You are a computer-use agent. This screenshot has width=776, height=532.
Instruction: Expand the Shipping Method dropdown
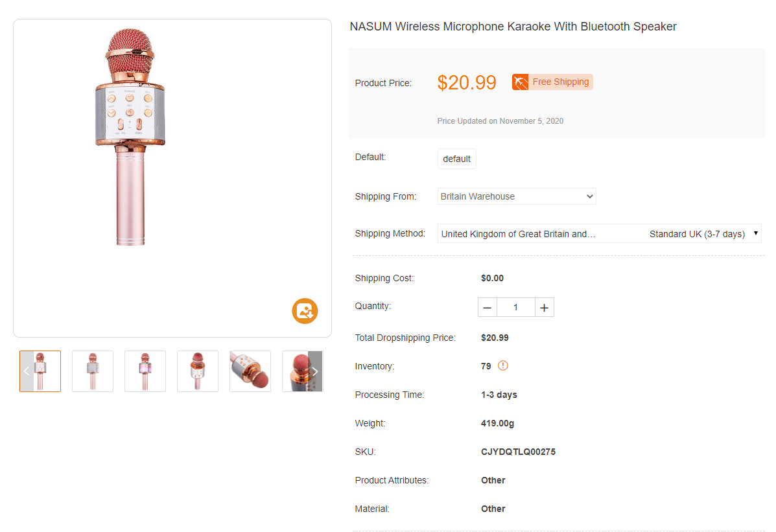click(599, 234)
